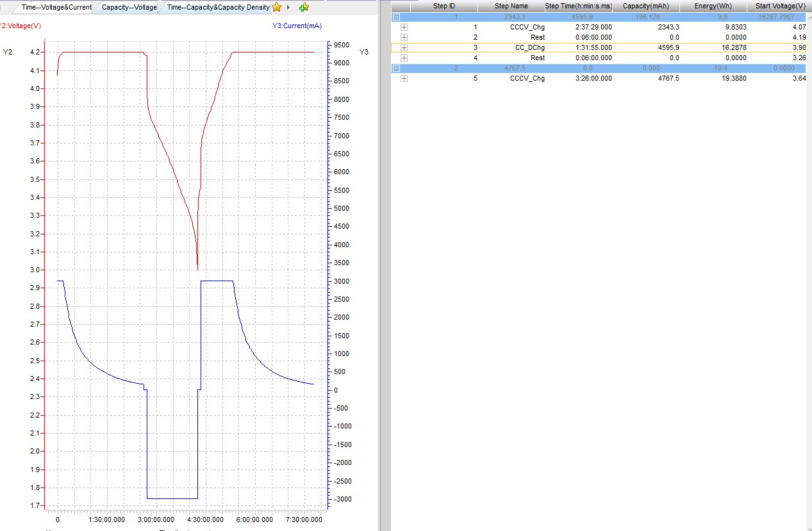Switch to the Time--Voltage&Current tab
Viewport: 812px width, 531px height.
point(56,7)
